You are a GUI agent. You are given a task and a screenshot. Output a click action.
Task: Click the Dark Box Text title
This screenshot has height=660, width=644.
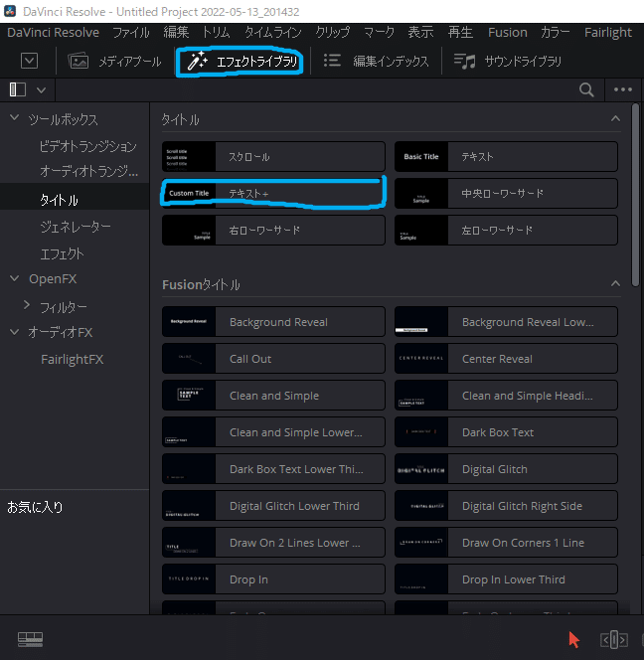click(x=506, y=432)
